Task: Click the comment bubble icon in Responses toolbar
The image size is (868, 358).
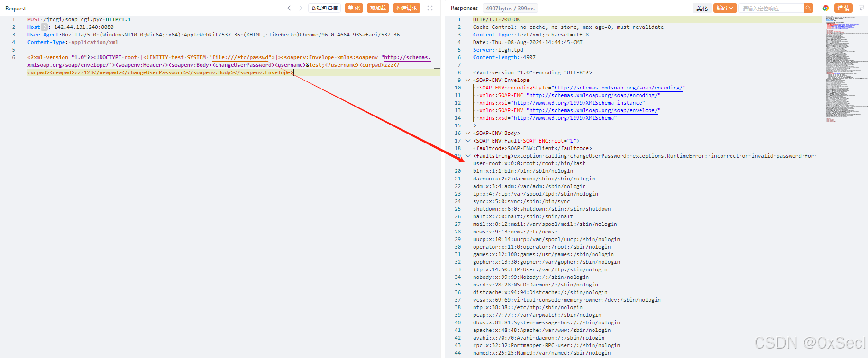Action: pyautogui.click(x=861, y=8)
